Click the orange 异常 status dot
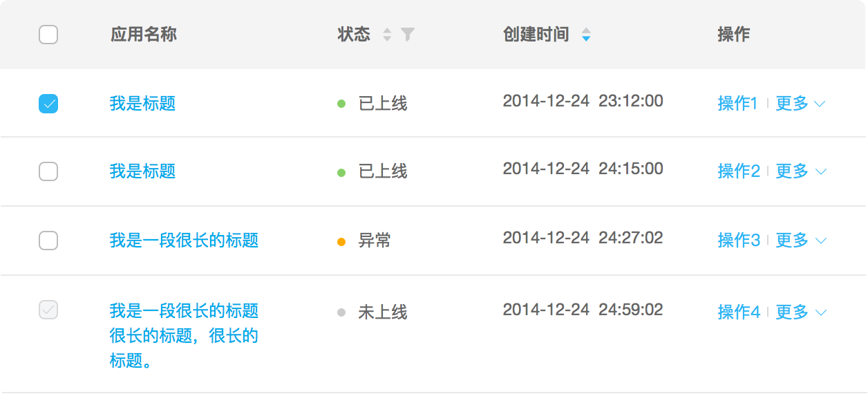868x394 pixels. click(x=341, y=242)
